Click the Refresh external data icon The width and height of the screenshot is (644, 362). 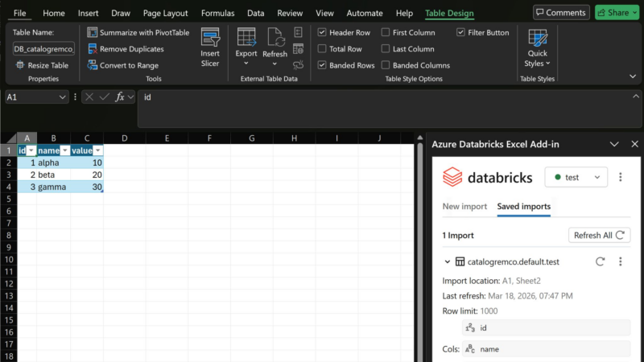click(275, 38)
